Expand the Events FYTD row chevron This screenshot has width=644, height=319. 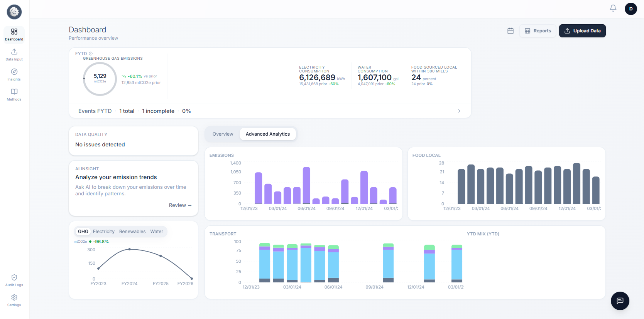tap(459, 111)
